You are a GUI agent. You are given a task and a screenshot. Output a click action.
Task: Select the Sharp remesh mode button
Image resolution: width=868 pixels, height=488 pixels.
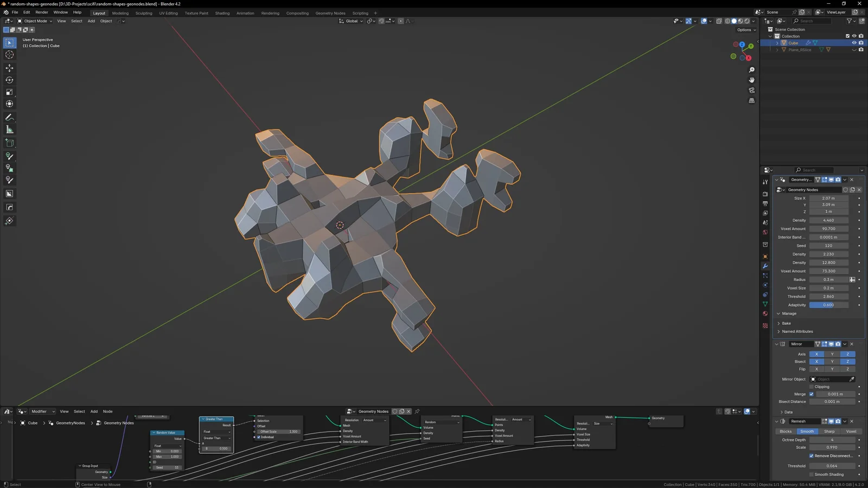[x=829, y=432]
